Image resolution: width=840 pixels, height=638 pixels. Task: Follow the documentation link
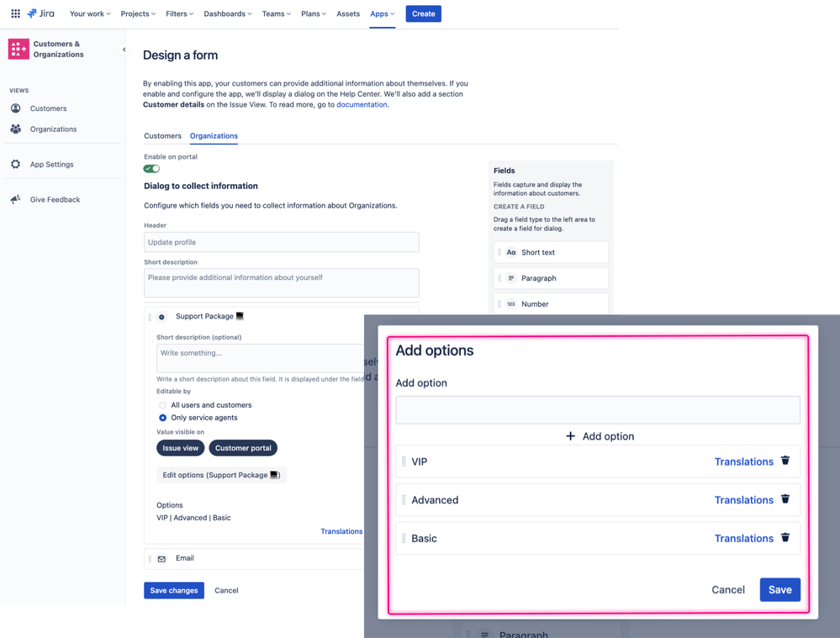(362, 104)
